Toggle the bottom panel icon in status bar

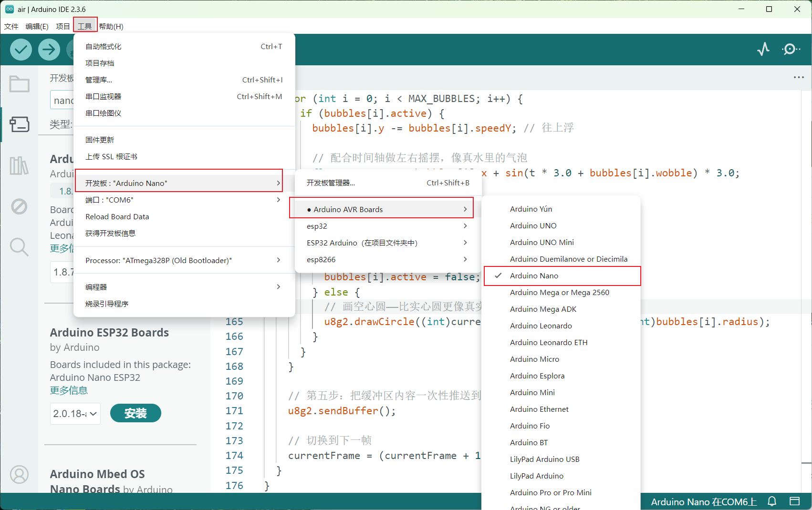pyautogui.click(x=794, y=501)
